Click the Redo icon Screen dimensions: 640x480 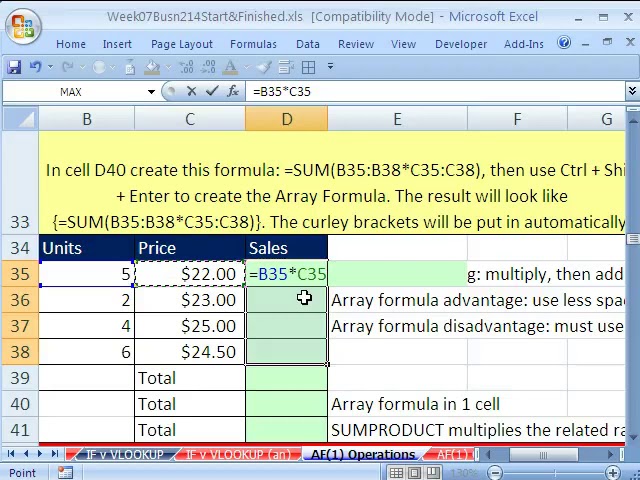tap(68, 67)
